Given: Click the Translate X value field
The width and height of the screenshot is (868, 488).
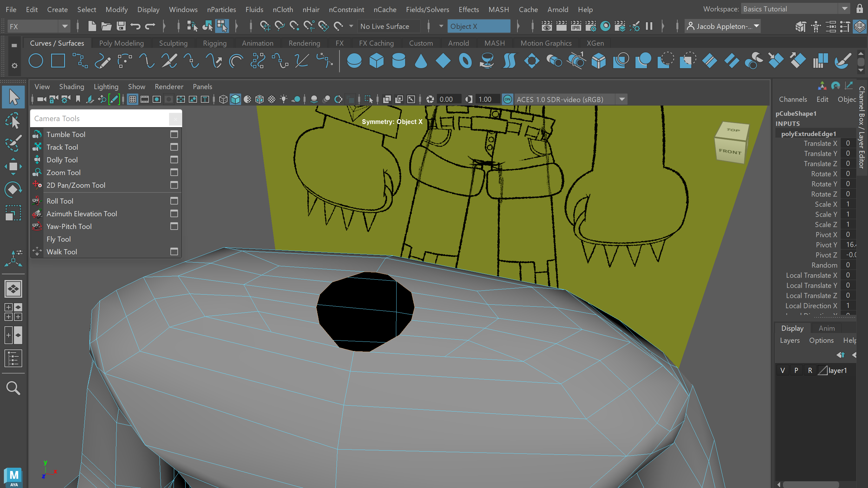Looking at the screenshot, I should coord(848,143).
